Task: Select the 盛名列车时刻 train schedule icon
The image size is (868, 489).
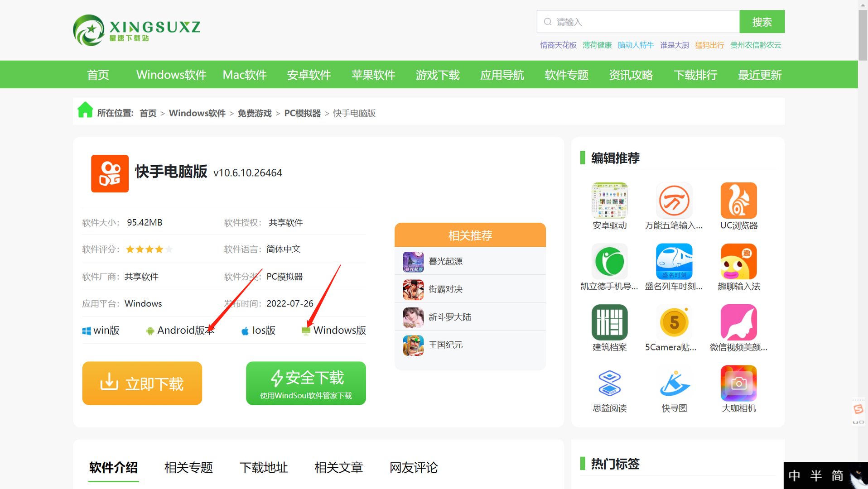Action: (x=674, y=261)
